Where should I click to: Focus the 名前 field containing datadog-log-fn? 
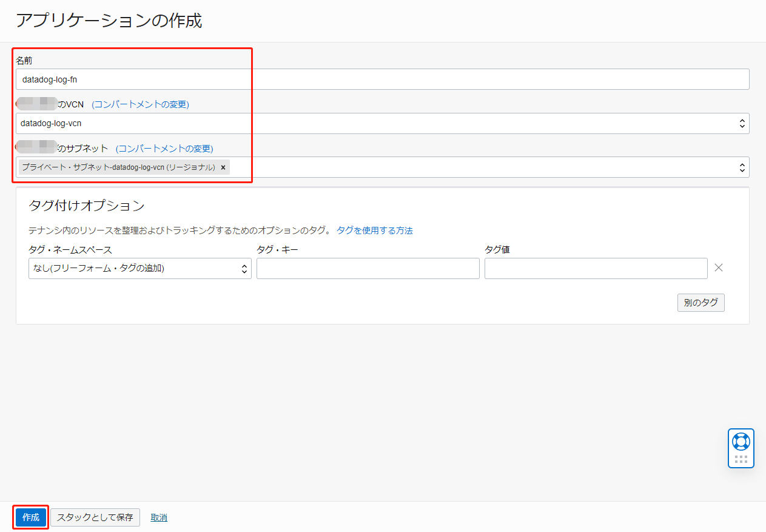pos(382,79)
